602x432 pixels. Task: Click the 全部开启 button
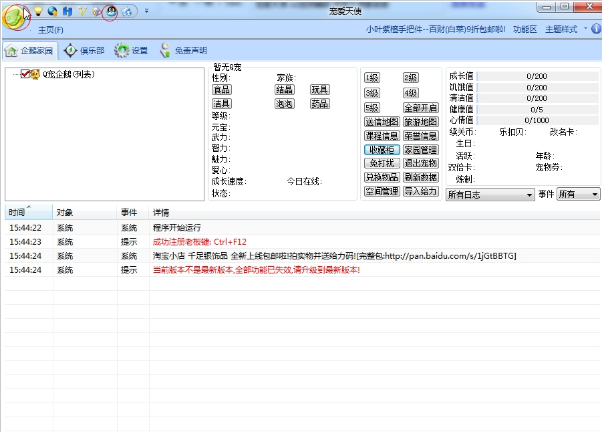coord(420,107)
